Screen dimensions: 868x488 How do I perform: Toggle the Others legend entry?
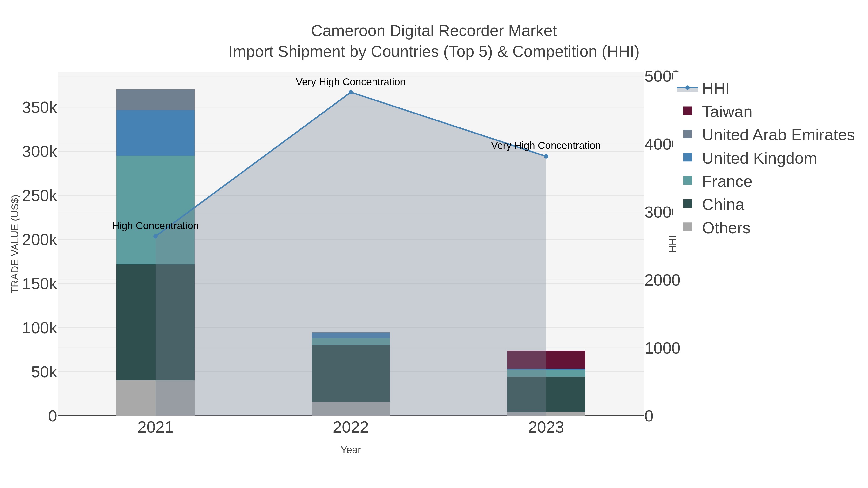tap(717, 228)
